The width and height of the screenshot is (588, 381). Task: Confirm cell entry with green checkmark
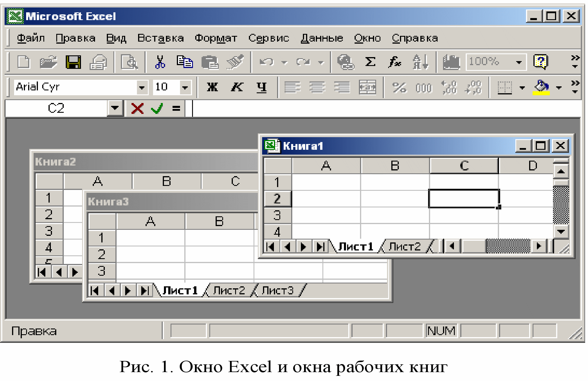pos(157,108)
